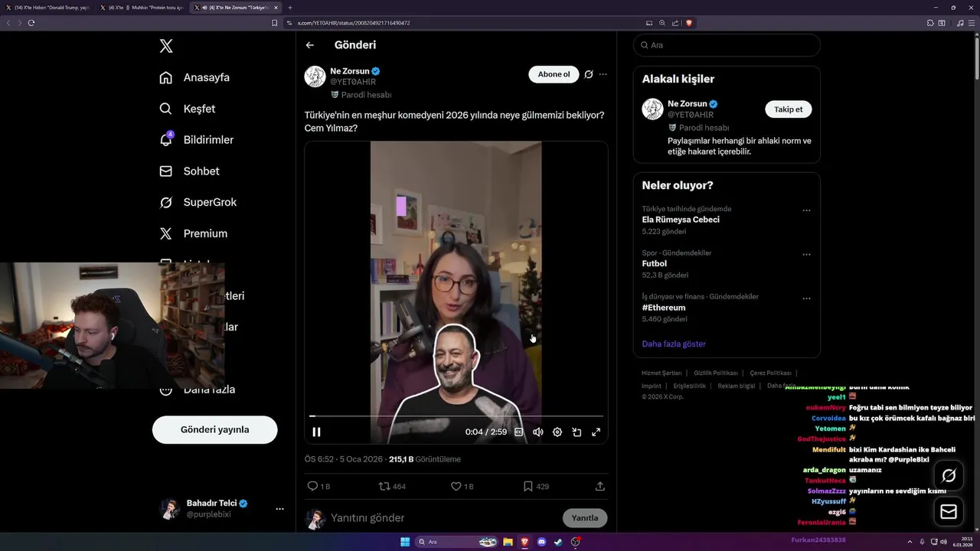The image size is (980, 551).
Task: Open the taskbar clock showing 20:11
Action: 962,542
